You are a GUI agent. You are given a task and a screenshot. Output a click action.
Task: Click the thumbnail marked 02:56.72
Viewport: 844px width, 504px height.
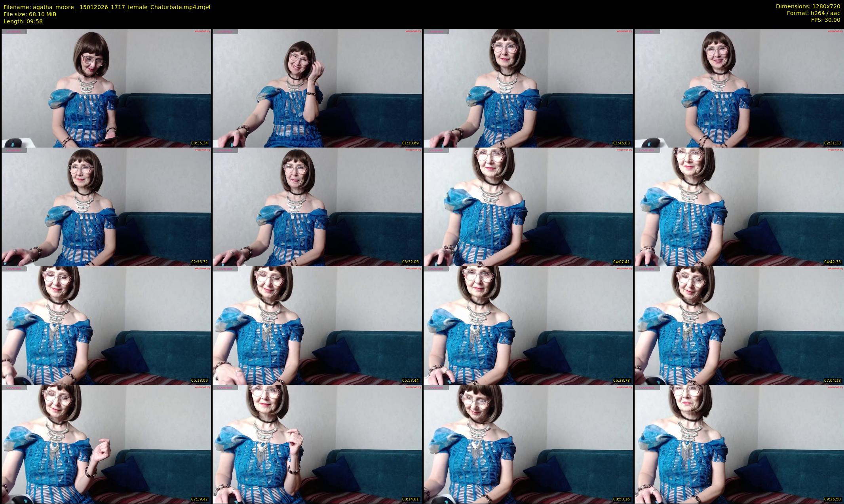(x=106, y=207)
